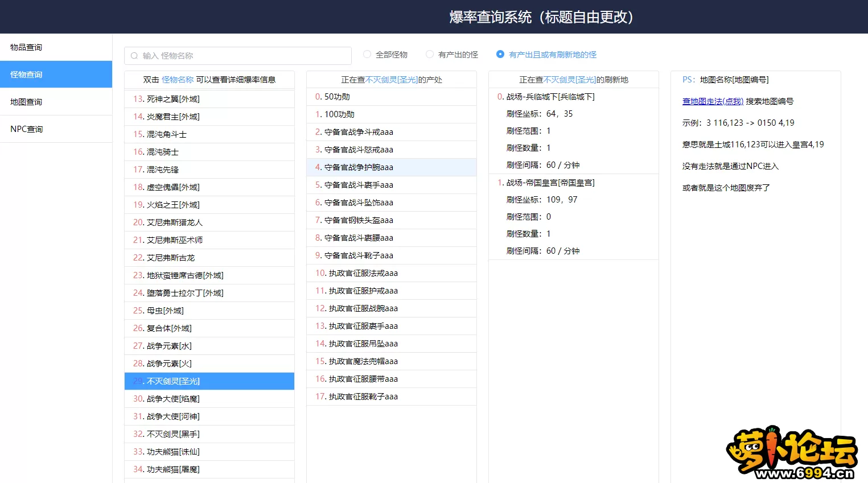Screen dimensions: 868x483
Task: Click the 刷怪坐标: 109, 97 value
Action: [542, 200]
